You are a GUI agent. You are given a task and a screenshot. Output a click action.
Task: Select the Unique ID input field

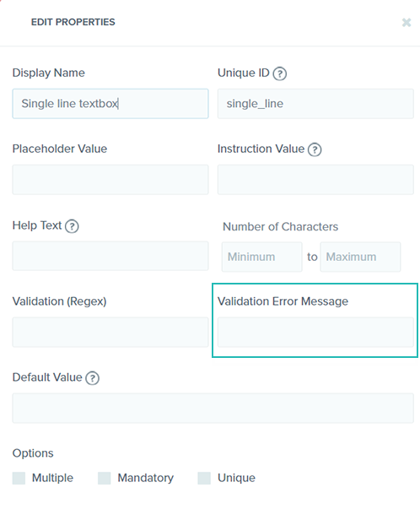pos(315,104)
